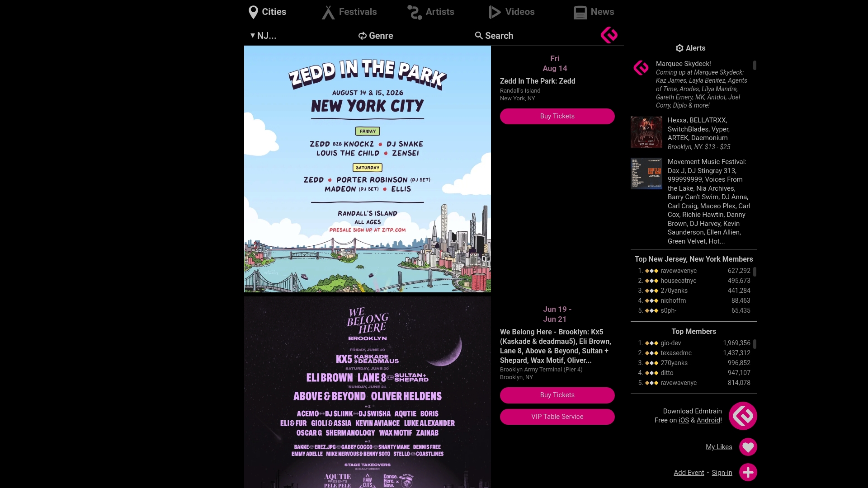Screen dimensions: 868x488
Task: Click the Marquee Skydeck alert logo
Action: tap(641, 68)
